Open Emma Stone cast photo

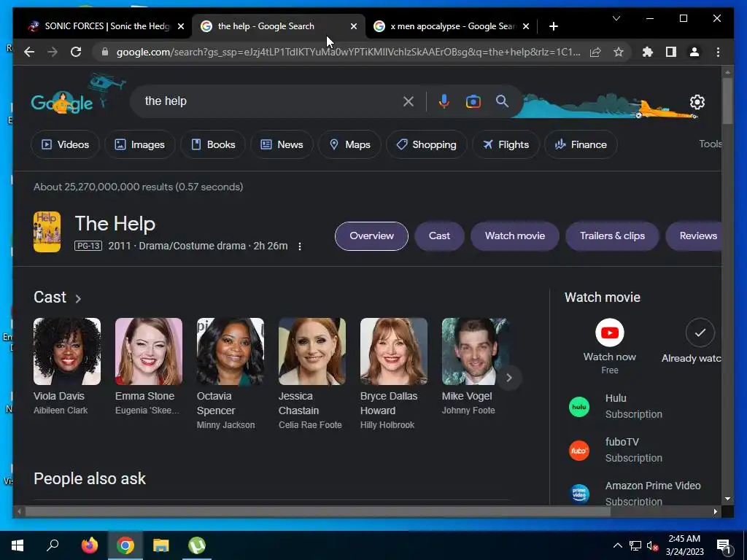149,351
